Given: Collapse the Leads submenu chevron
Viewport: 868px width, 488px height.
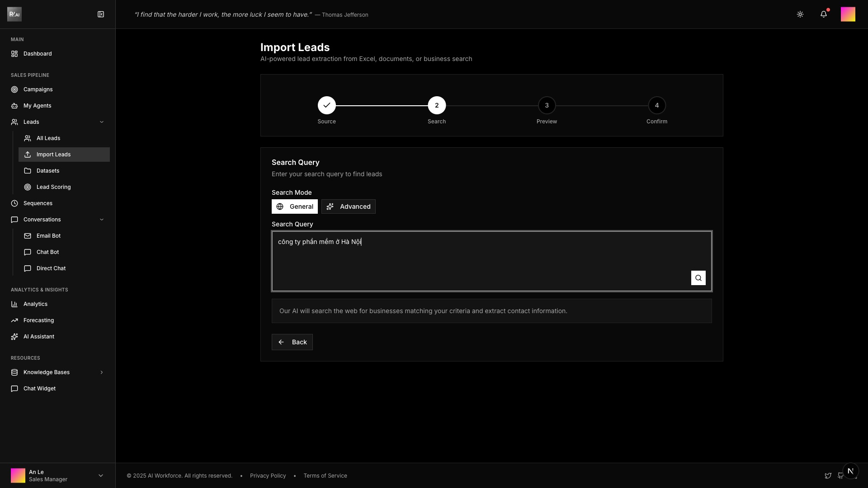Looking at the screenshot, I should point(102,122).
